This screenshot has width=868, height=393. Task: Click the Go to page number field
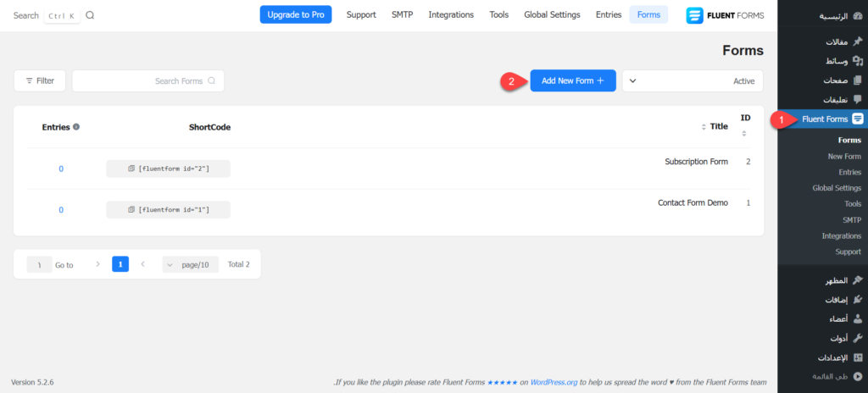[x=39, y=264]
